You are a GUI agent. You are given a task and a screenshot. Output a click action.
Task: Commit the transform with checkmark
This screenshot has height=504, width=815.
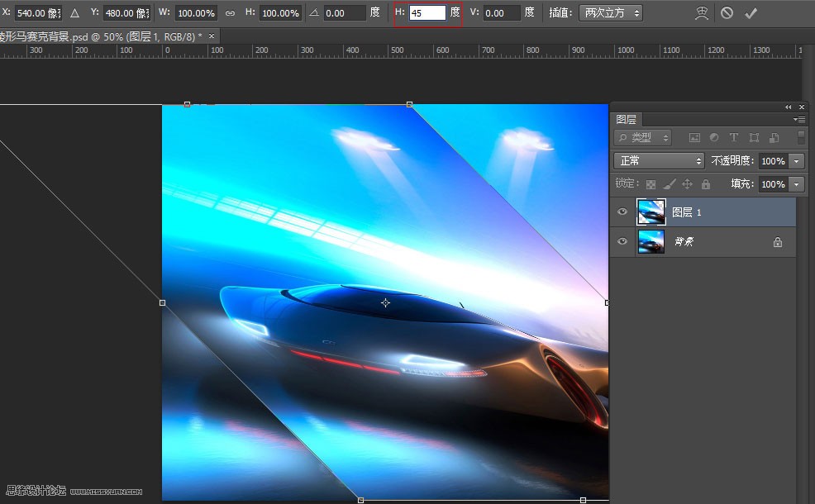point(751,13)
